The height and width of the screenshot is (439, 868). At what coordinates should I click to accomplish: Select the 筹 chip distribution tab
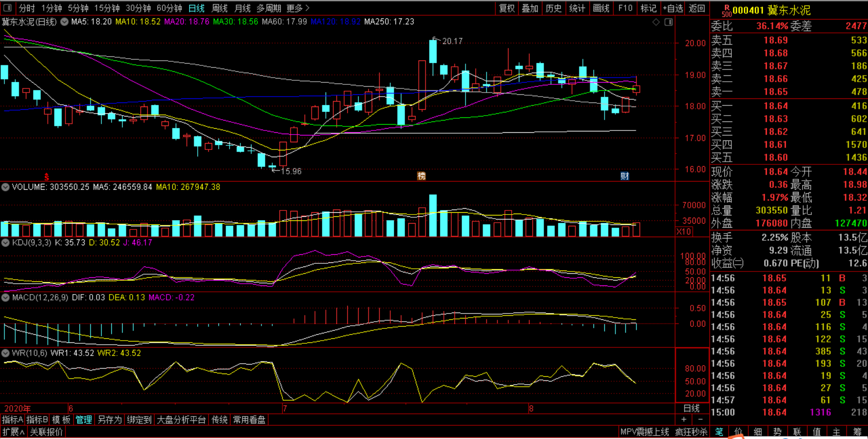point(857,432)
